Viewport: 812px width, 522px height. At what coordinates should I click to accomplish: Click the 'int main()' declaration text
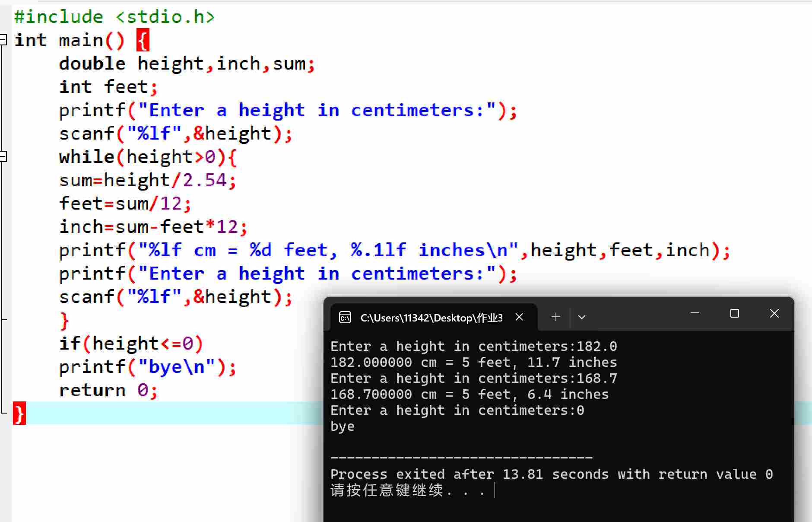tap(70, 40)
